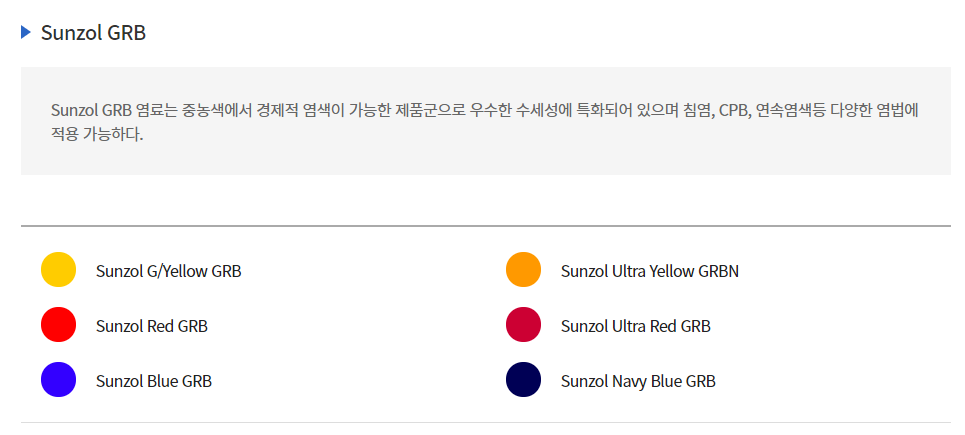Screen dimensions: 965x435
Task: Select the Sunzol Blue GRB product name
Action: point(154,381)
